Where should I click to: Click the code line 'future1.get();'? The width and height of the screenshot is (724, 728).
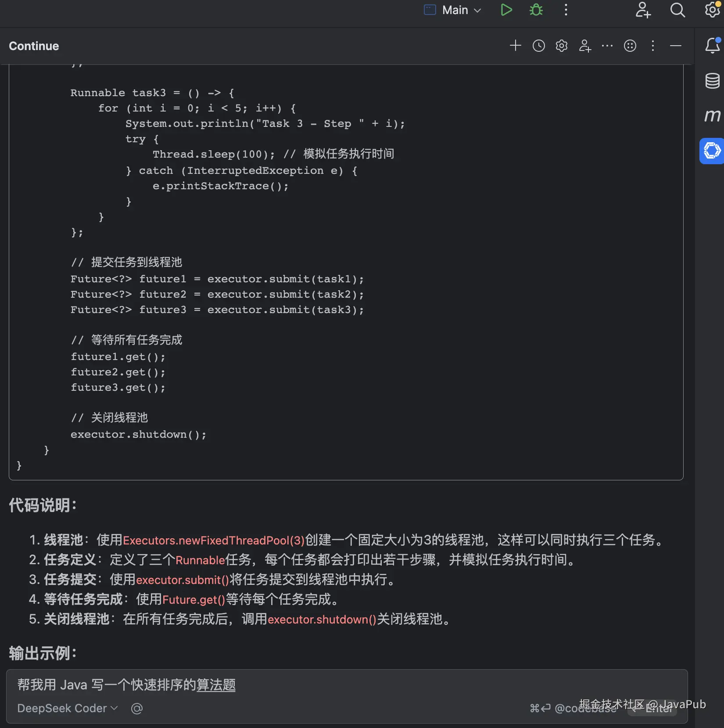tap(118, 357)
